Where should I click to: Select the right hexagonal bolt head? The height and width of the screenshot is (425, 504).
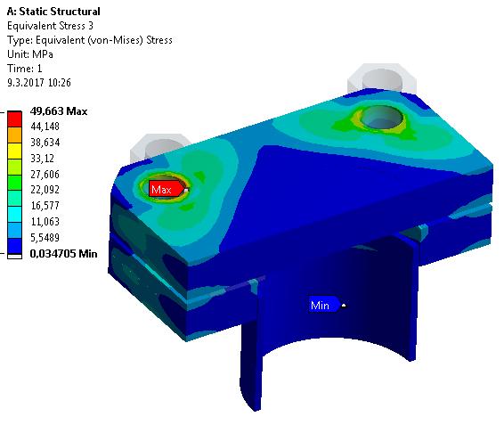tap(382, 78)
